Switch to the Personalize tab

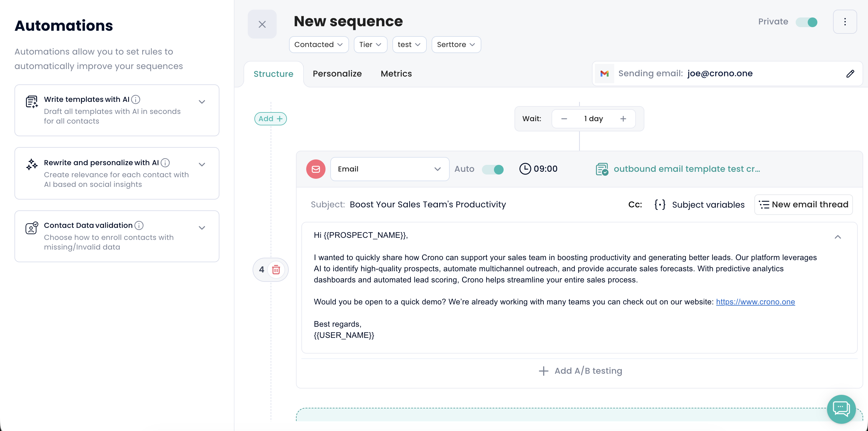337,74
